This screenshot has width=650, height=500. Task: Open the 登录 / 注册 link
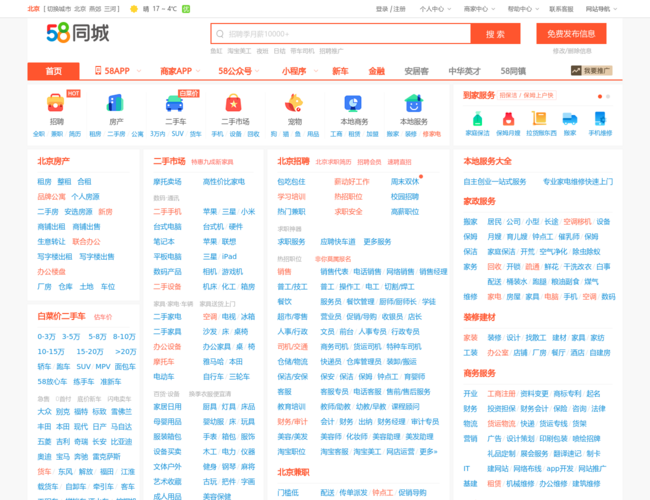(390, 9)
